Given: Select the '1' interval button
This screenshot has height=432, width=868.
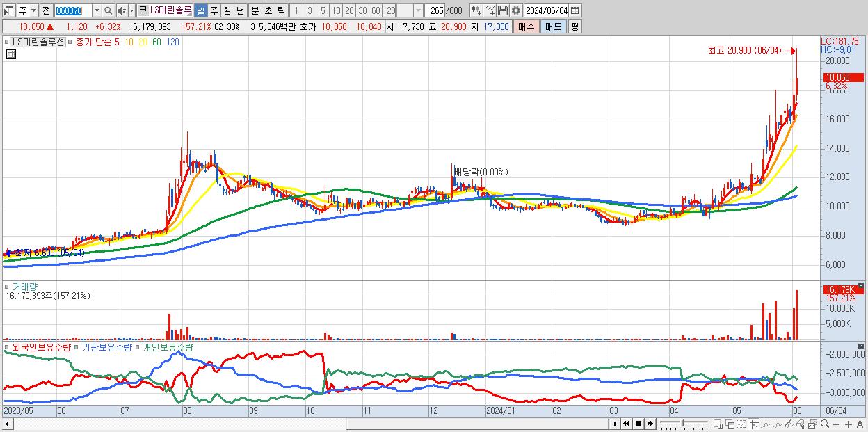Looking at the screenshot, I should 296,10.
